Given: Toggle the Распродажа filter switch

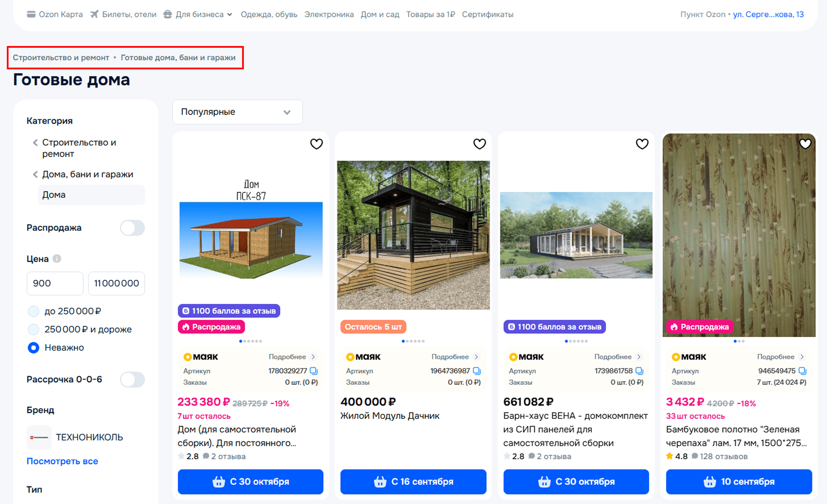Looking at the screenshot, I should click(132, 228).
